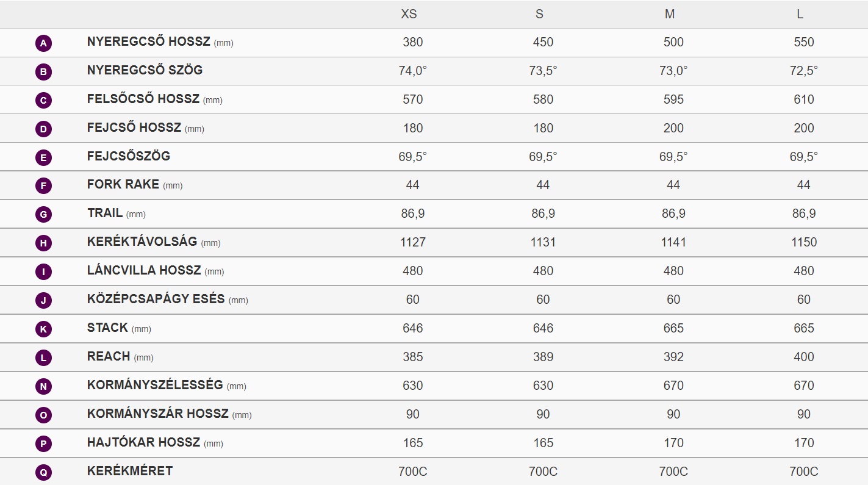868x485 pixels.
Task: Select the S column header
Action: click(539, 14)
